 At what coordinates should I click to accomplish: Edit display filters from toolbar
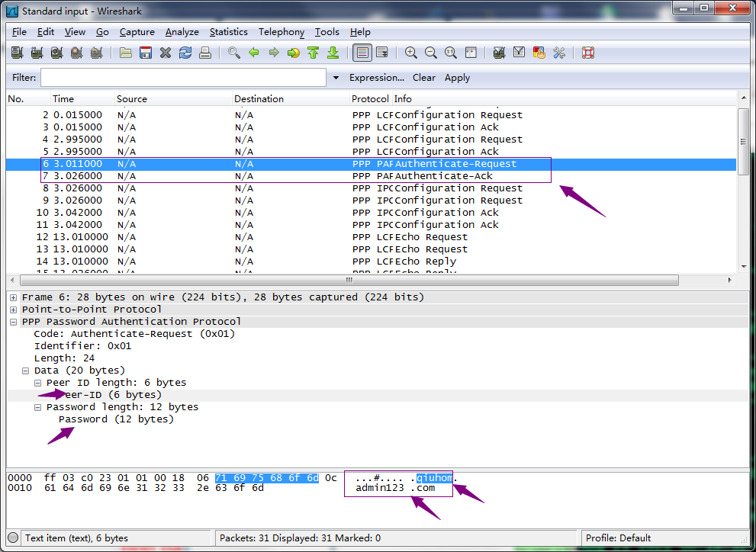(x=519, y=53)
